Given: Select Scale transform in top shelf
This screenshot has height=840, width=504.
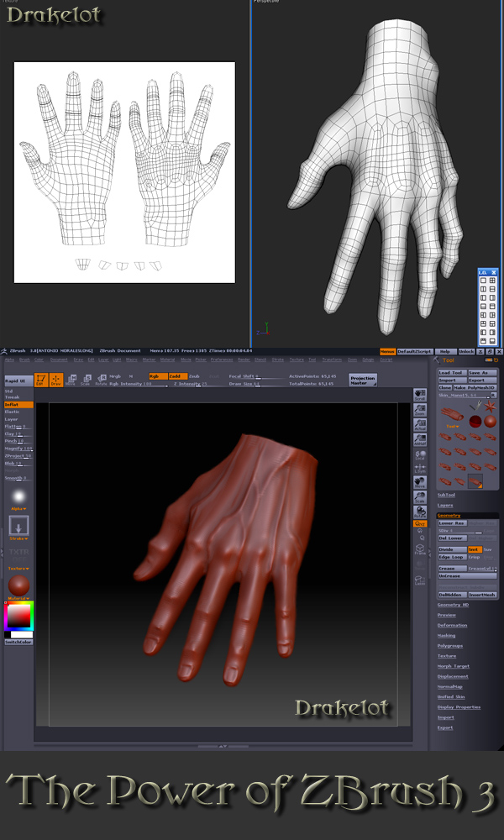Looking at the screenshot, I should (x=87, y=380).
